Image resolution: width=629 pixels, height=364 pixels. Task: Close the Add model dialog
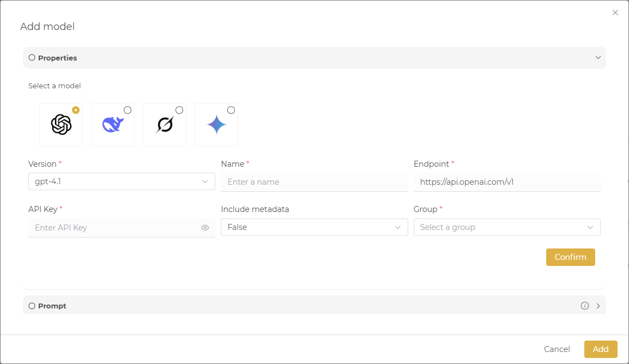point(615,13)
